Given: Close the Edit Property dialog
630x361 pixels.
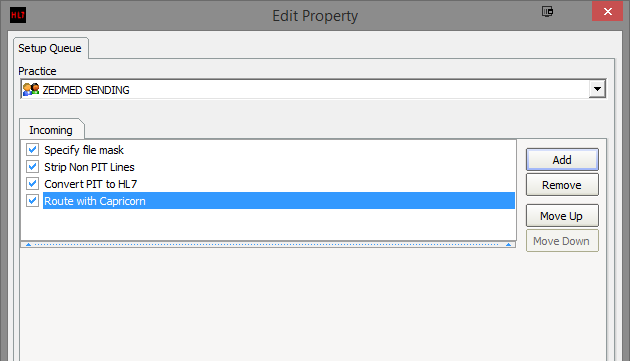Looking at the screenshot, I should pos(608,11).
